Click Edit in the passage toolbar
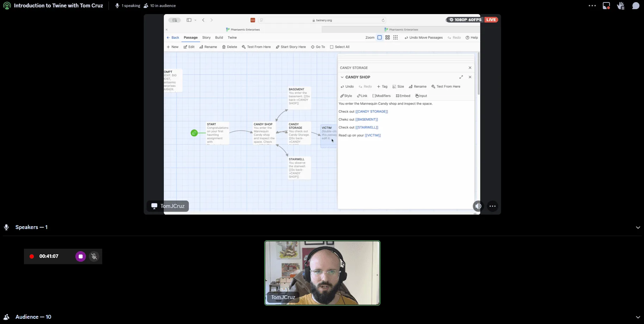644x324 pixels. coord(189,47)
